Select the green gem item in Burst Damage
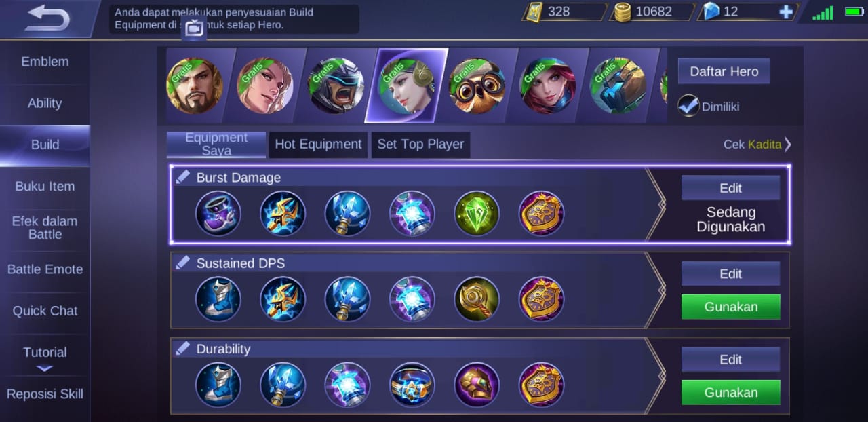868x422 pixels. [477, 213]
